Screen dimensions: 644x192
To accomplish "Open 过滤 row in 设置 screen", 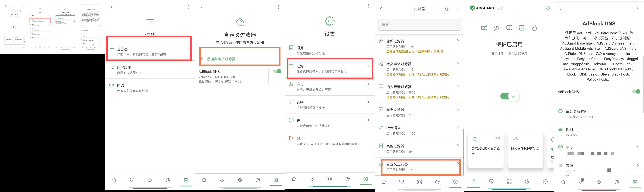I will click(x=330, y=69).
